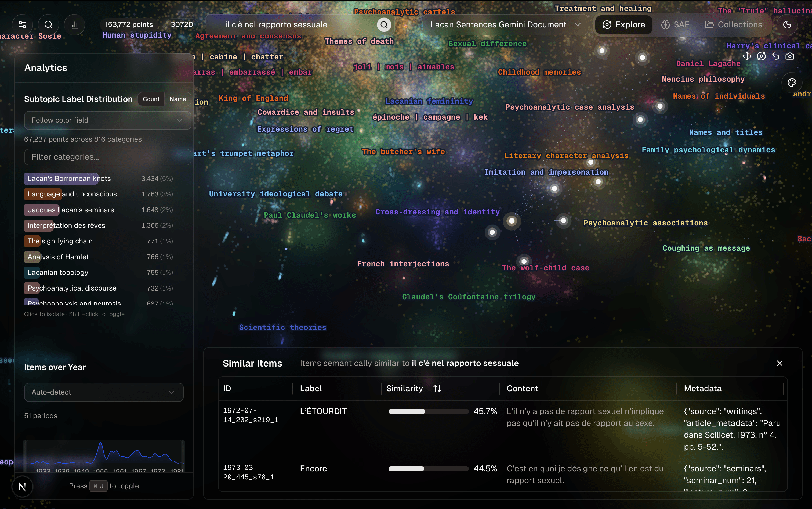Toggle dark mode moon icon
The image size is (812, 509).
[x=787, y=24]
